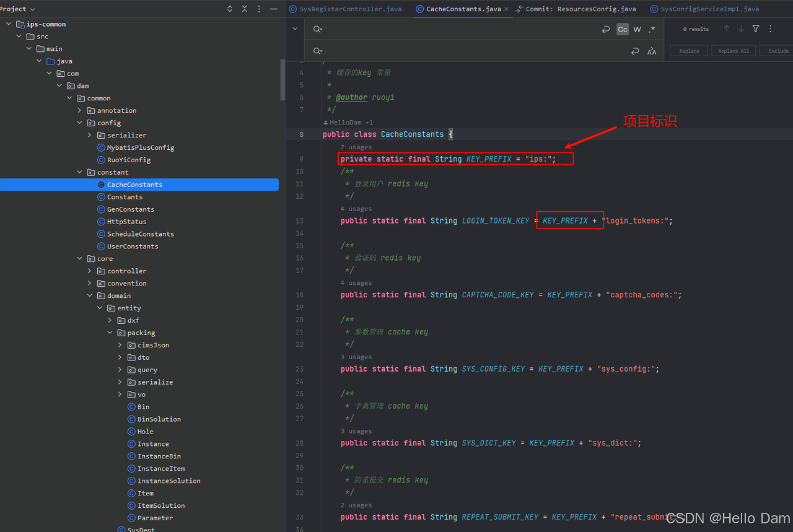The image size is (793, 532).
Task: Open Commit: ResourcesConfig.java tab
Action: click(576, 9)
